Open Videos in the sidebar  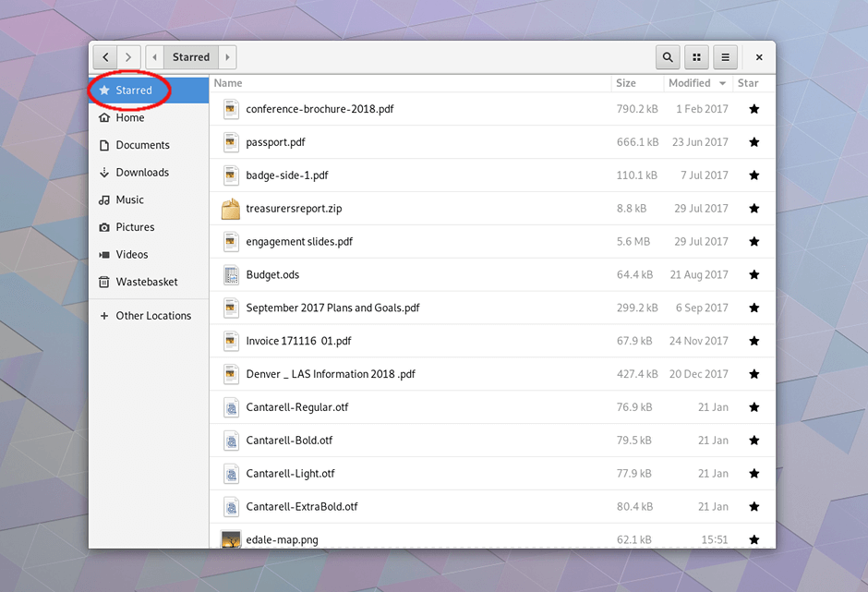[x=149, y=255]
